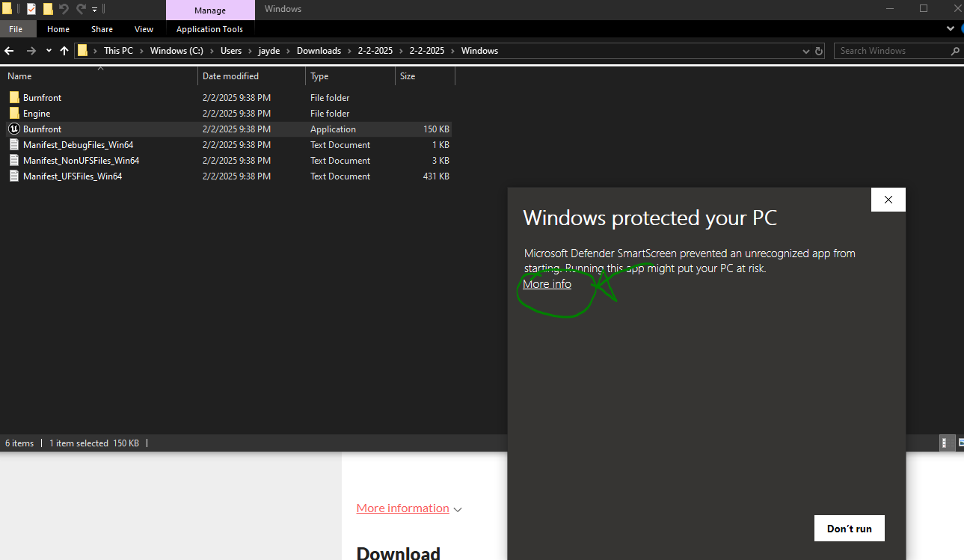
Task: Select the Manage contextual tab
Action: click(210, 10)
